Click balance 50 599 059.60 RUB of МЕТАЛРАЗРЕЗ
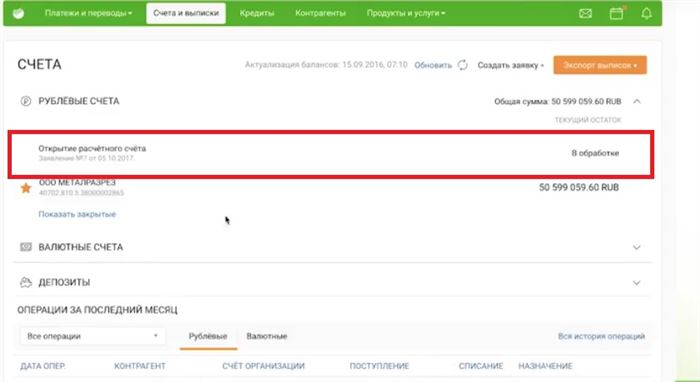The width and height of the screenshot is (700, 382). (579, 187)
